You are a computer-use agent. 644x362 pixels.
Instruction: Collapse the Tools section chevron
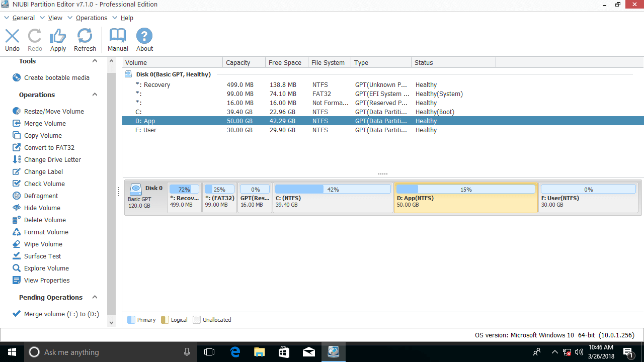coord(95,61)
